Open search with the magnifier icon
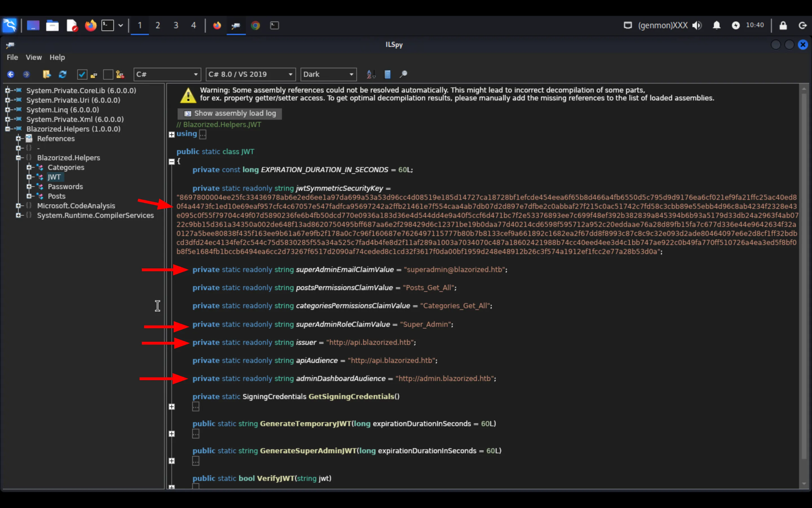 (403, 74)
